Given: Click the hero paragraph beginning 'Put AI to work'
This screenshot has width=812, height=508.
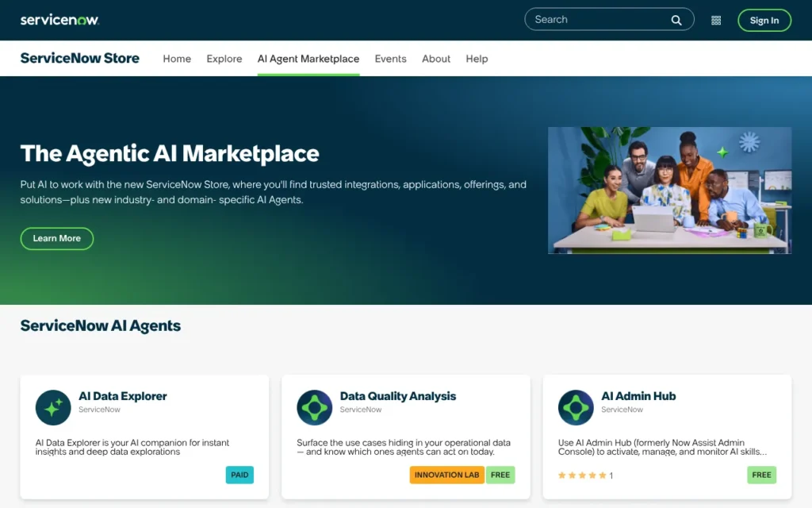Looking at the screenshot, I should pos(274,192).
